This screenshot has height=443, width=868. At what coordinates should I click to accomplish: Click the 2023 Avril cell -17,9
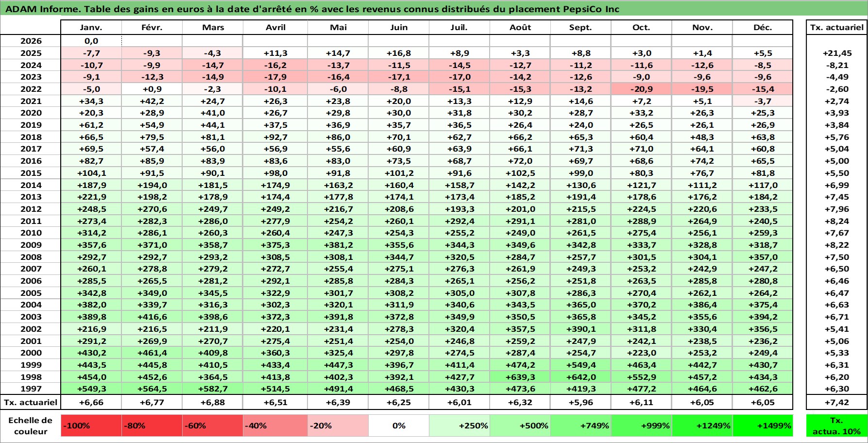tap(275, 77)
